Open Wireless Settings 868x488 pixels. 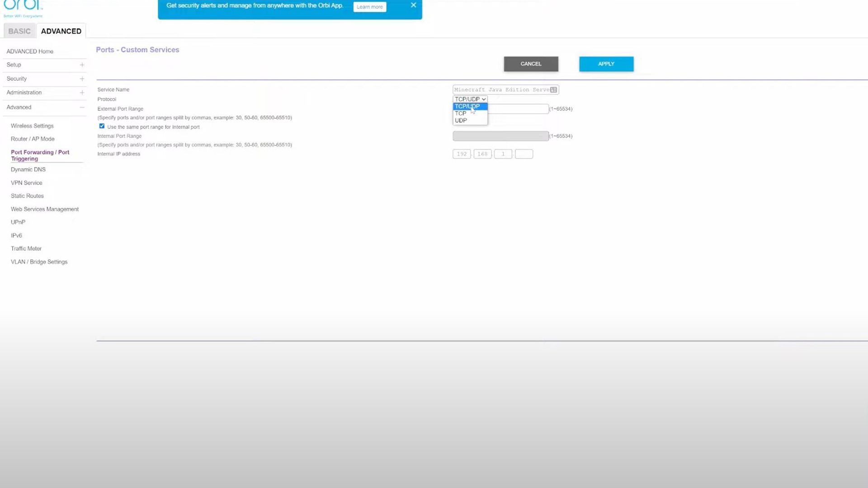click(x=32, y=126)
